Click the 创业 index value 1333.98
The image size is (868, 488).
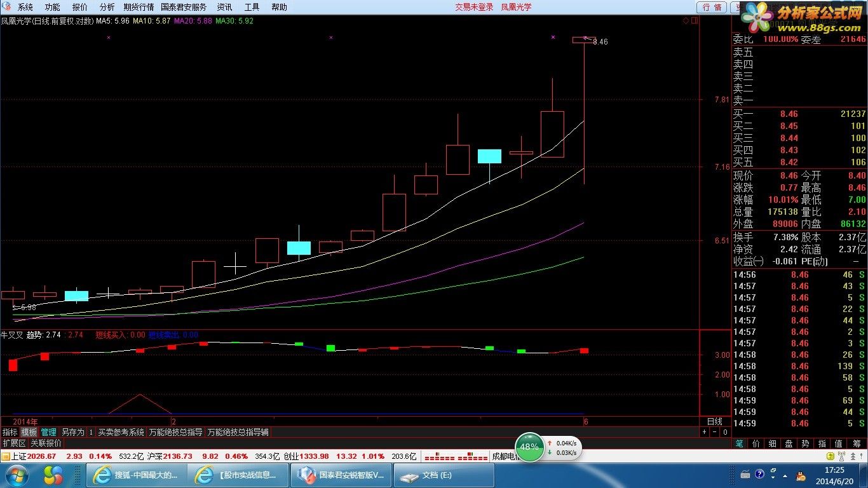coord(315,456)
